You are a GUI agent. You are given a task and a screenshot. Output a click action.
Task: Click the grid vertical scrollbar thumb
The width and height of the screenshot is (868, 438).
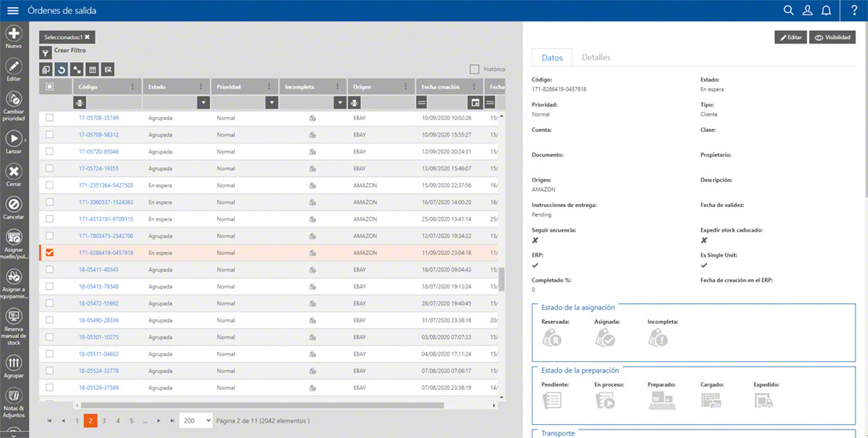502,279
